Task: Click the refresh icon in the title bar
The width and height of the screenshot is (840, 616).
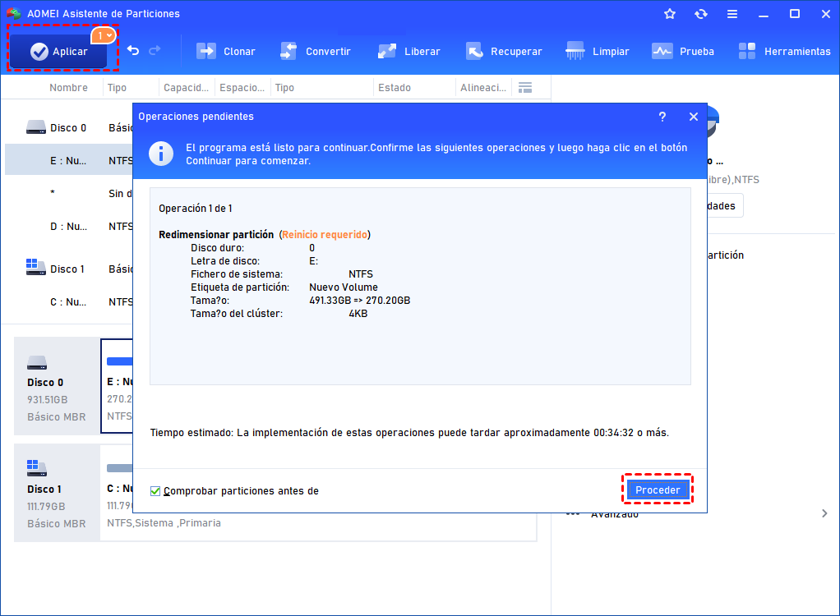Action: tap(700, 13)
